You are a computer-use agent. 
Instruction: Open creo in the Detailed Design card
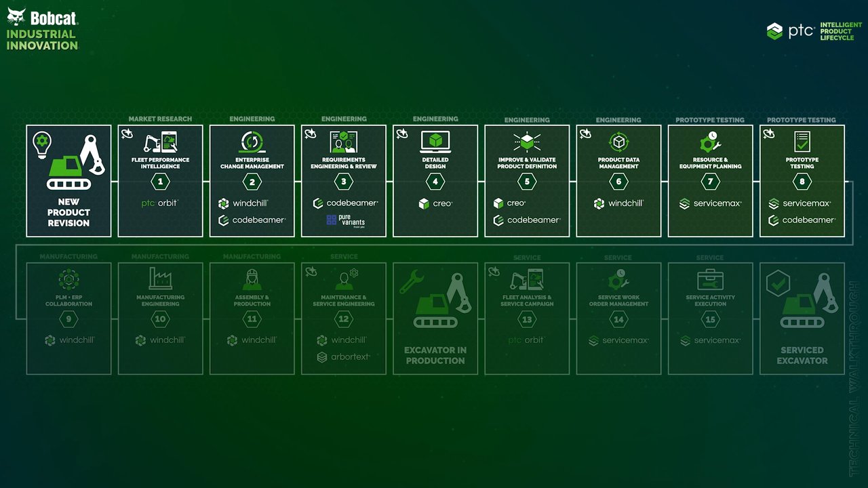pos(435,203)
